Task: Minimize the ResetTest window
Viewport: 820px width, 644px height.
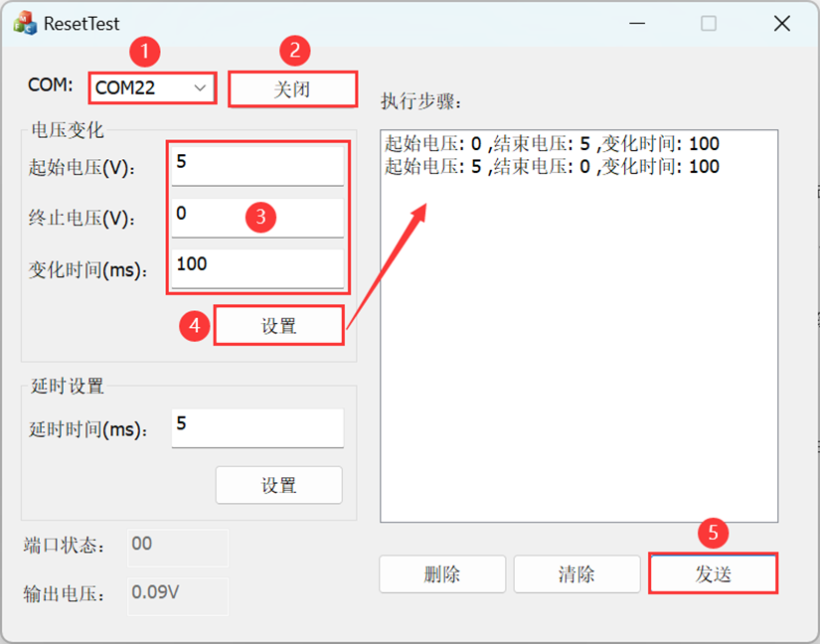Action: pyautogui.click(x=637, y=23)
